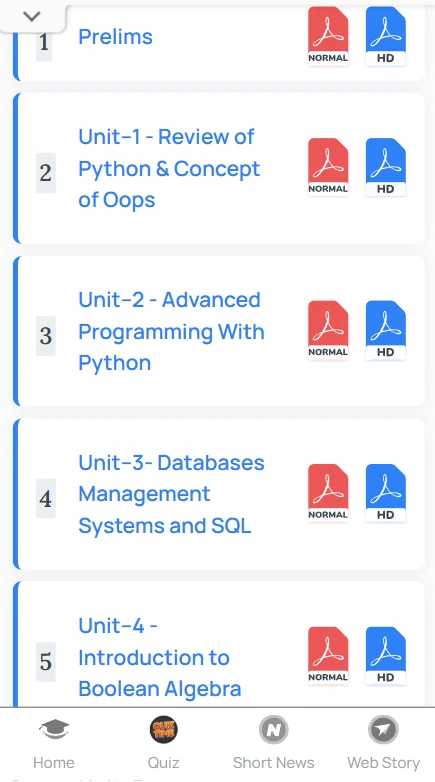
Task: Open the Prelims link
Action: pyautogui.click(x=115, y=37)
